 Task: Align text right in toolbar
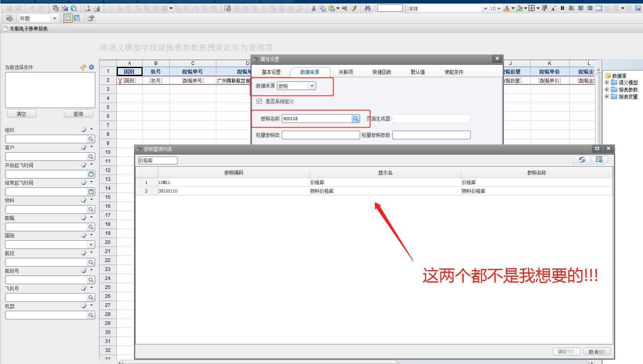pyautogui.click(x=590, y=8)
